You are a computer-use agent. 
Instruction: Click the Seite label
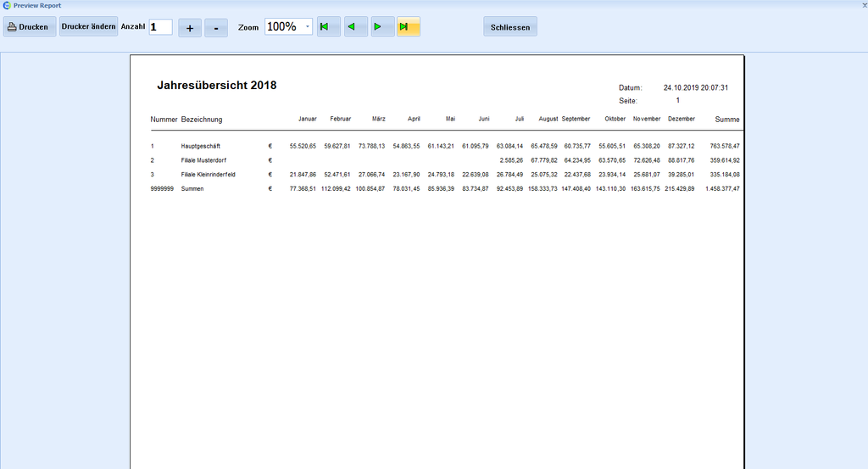point(628,101)
